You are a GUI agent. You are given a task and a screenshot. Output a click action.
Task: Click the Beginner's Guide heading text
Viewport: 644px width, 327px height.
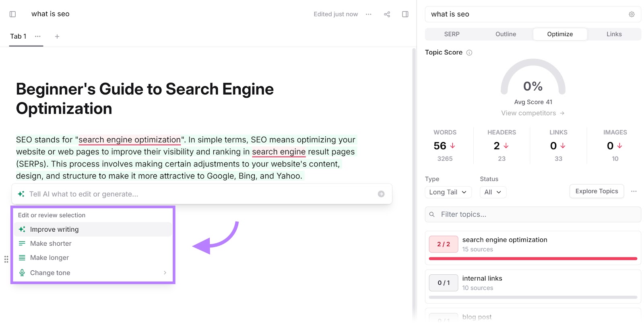pos(145,99)
